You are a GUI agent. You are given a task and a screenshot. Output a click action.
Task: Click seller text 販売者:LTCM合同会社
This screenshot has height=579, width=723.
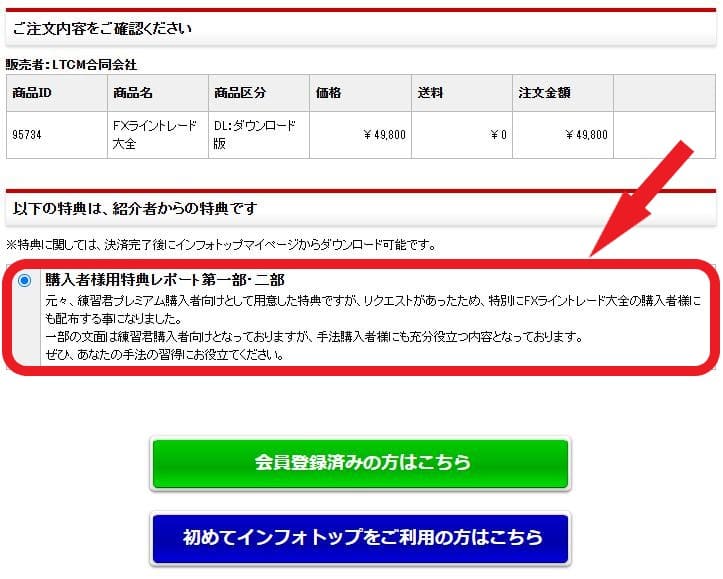(x=71, y=65)
